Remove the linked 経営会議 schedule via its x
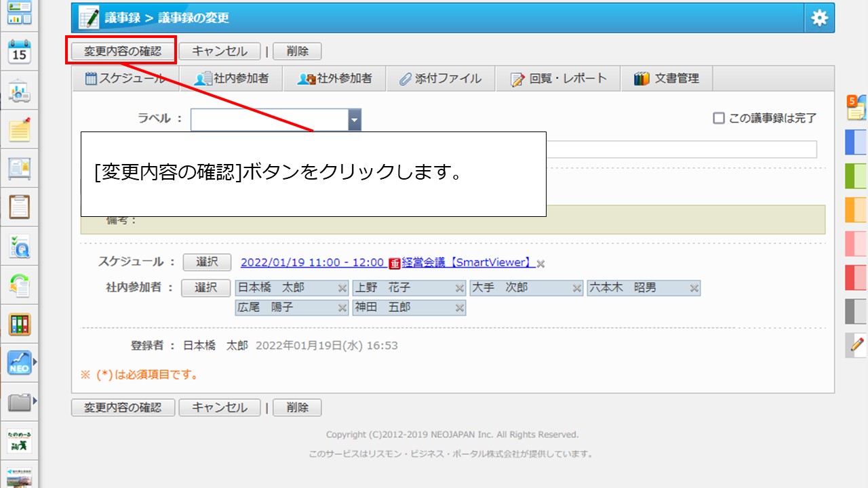 click(540, 263)
